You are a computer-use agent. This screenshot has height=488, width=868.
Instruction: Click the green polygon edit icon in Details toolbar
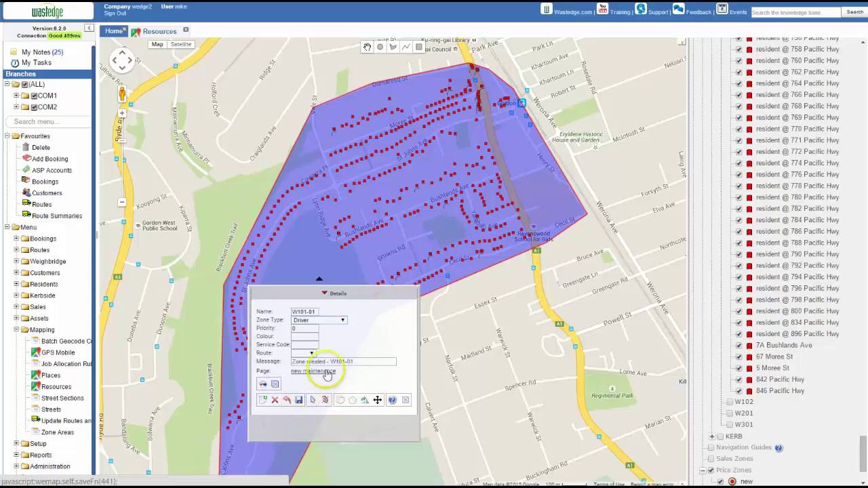pos(364,400)
